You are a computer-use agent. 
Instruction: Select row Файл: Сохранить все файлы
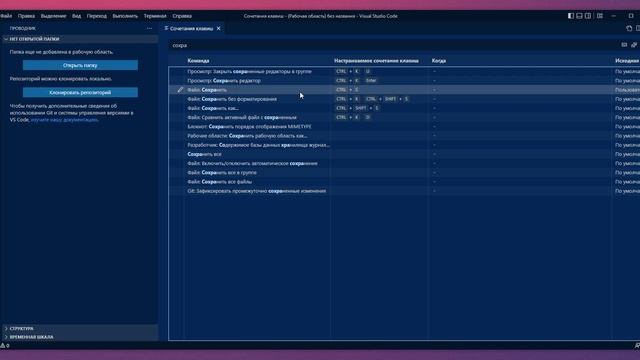coord(404,182)
